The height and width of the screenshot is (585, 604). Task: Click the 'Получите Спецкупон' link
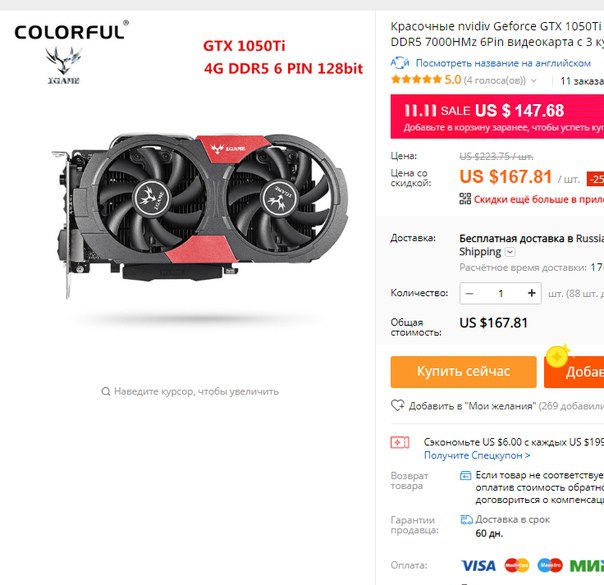click(x=477, y=455)
